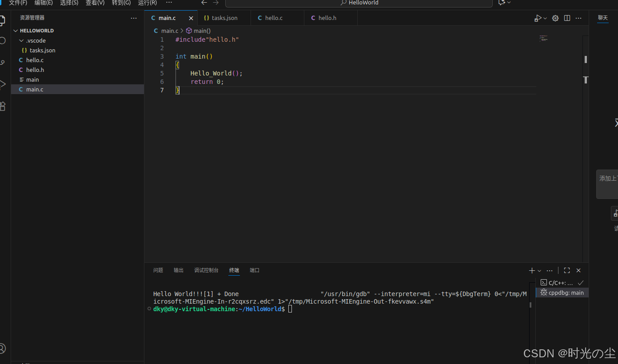Maximize the panel with the expand icon
Viewport: 618px width, 364px height.
coord(566,270)
